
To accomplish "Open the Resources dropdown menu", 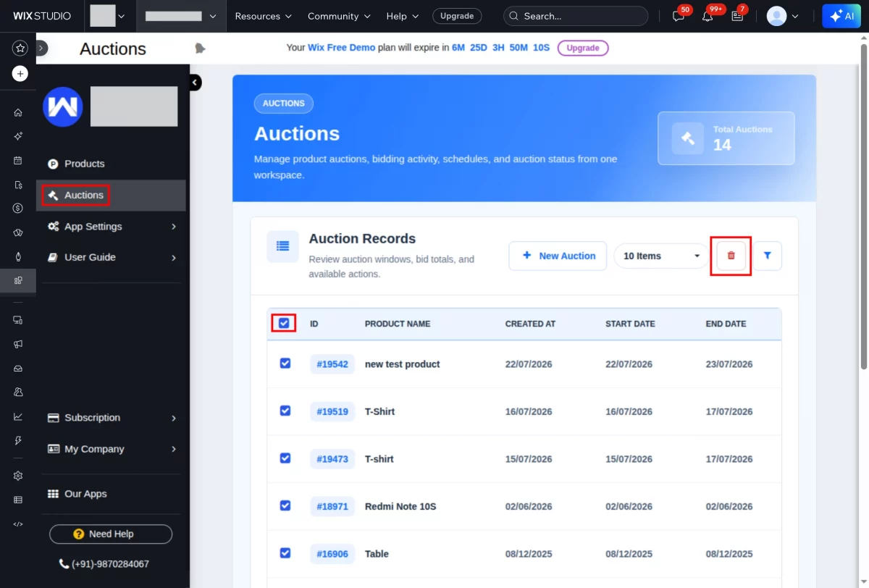I will click(264, 16).
